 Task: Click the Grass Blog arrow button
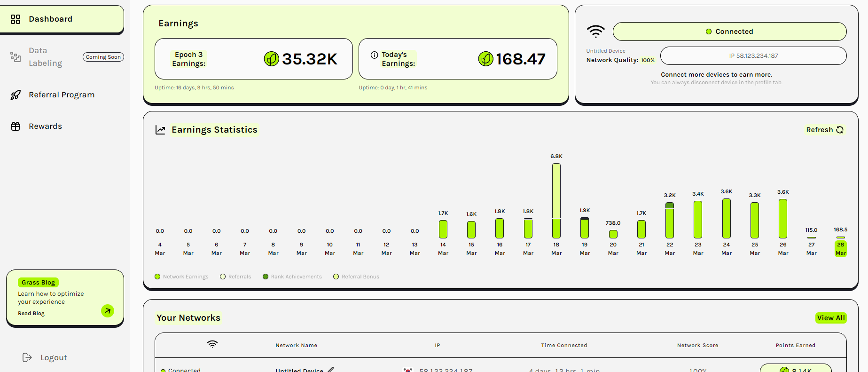[108, 311]
